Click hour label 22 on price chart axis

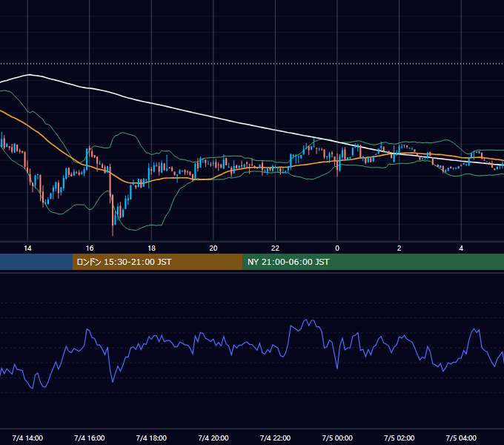(275, 248)
